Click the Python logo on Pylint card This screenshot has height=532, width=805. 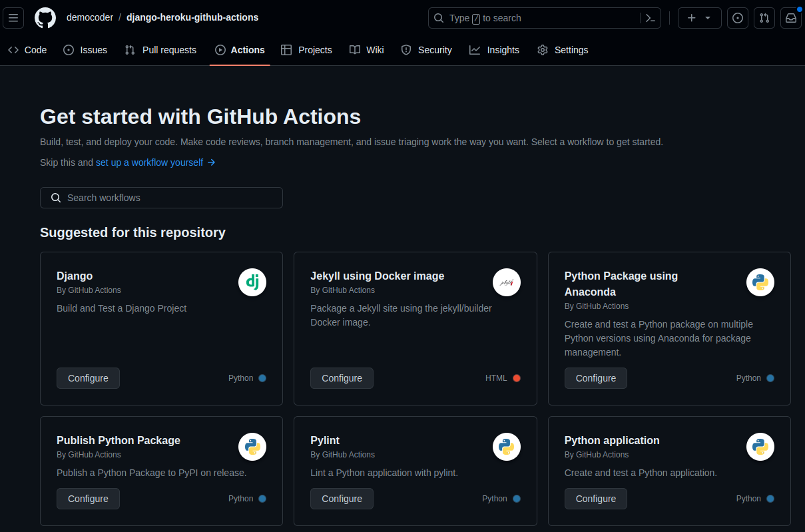[506, 447]
